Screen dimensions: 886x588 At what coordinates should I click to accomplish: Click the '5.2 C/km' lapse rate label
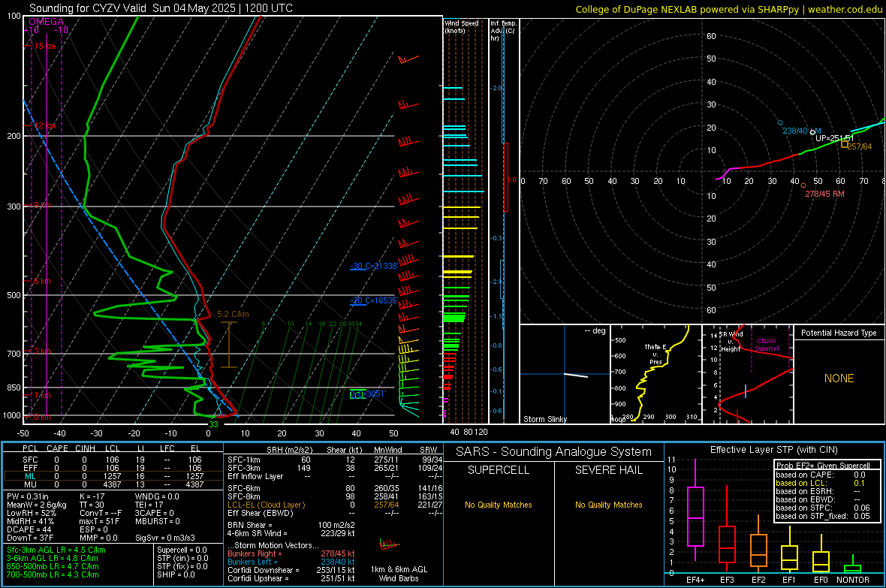[x=233, y=314]
